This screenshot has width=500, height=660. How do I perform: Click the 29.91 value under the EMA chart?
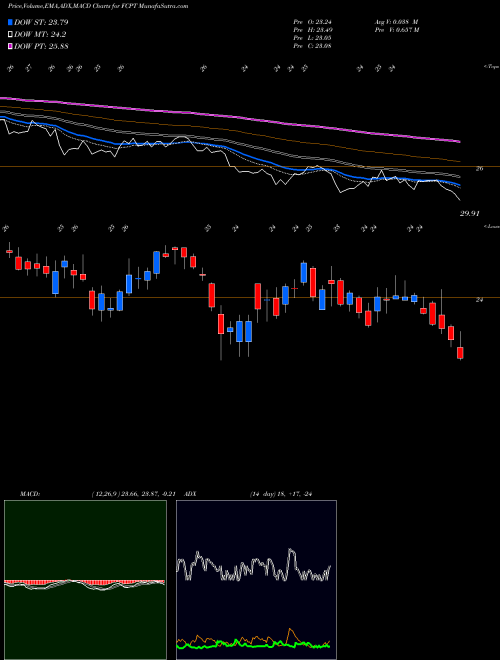(469, 213)
